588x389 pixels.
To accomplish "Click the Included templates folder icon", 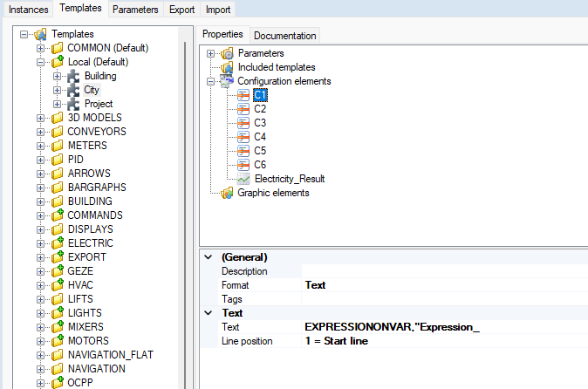I will click(227, 67).
